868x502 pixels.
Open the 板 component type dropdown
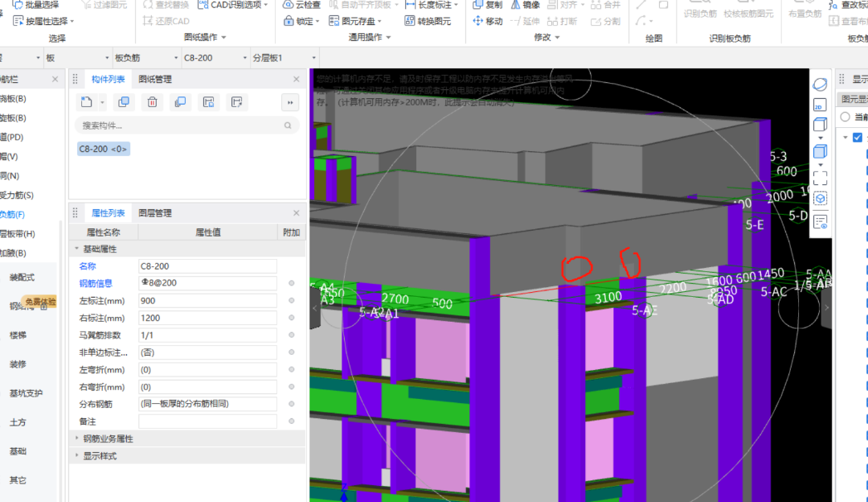77,58
